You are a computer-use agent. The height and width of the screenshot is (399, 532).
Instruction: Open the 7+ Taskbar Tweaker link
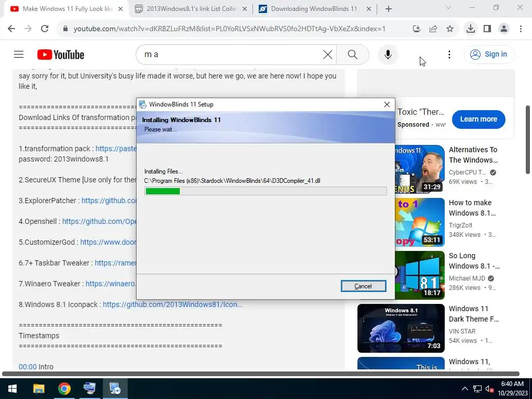pos(115,262)
